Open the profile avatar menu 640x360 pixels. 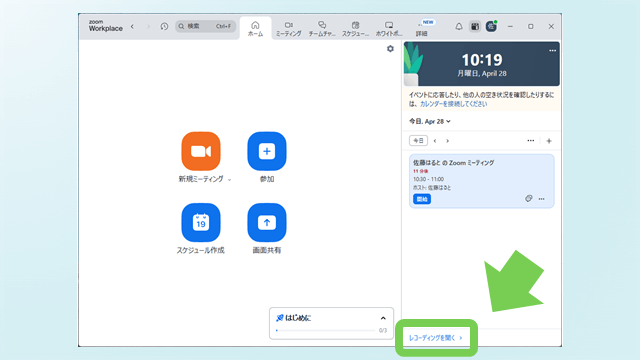tap(491, 27)
